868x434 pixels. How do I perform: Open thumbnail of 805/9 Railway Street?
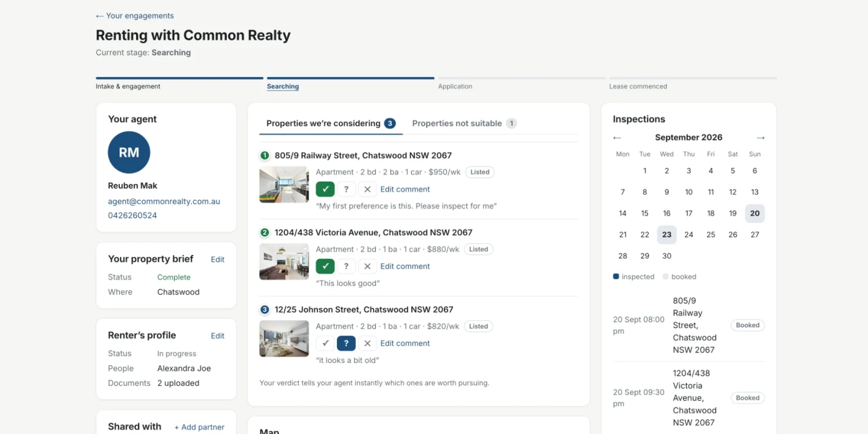pos(284,185)
